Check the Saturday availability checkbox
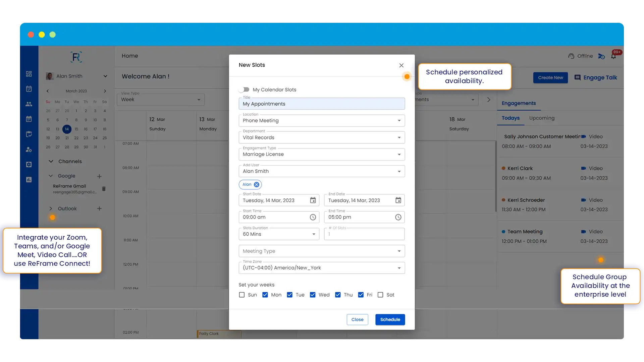This screenshot has height=362, width=644. coord(380,295)
